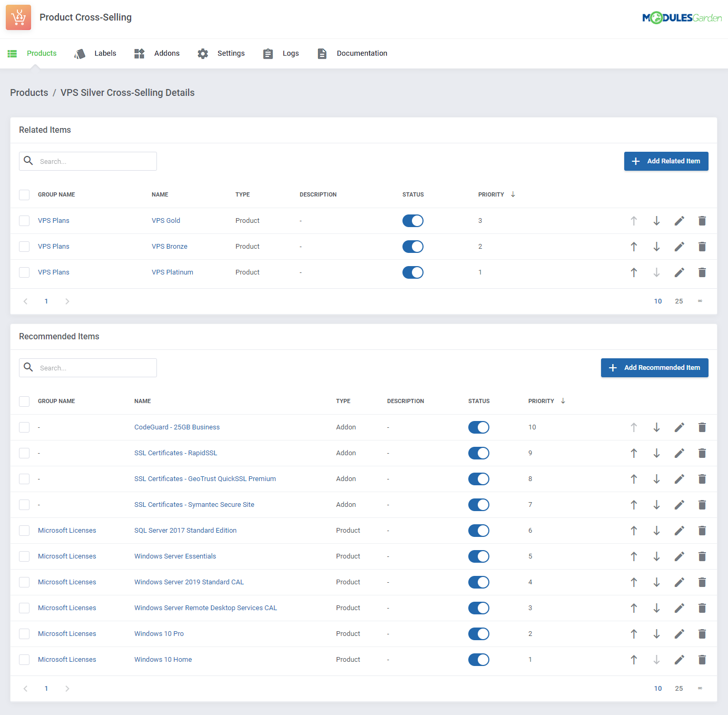Move Windows Server Essentials up

634,556
